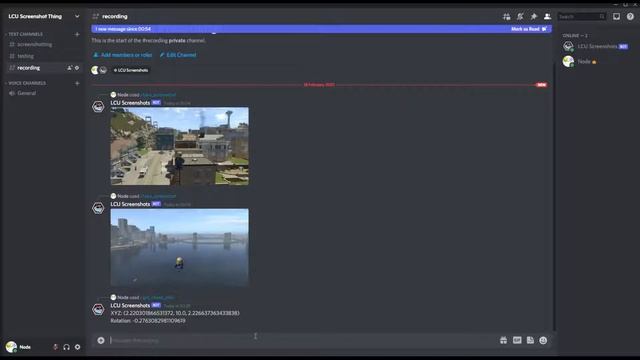
Task: Open the sticker picker
Action: [530, 340]
